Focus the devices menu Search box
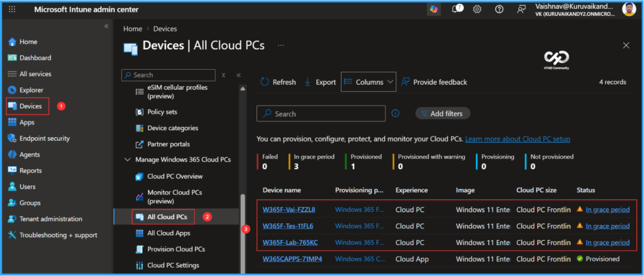 (x=169, y=75)
